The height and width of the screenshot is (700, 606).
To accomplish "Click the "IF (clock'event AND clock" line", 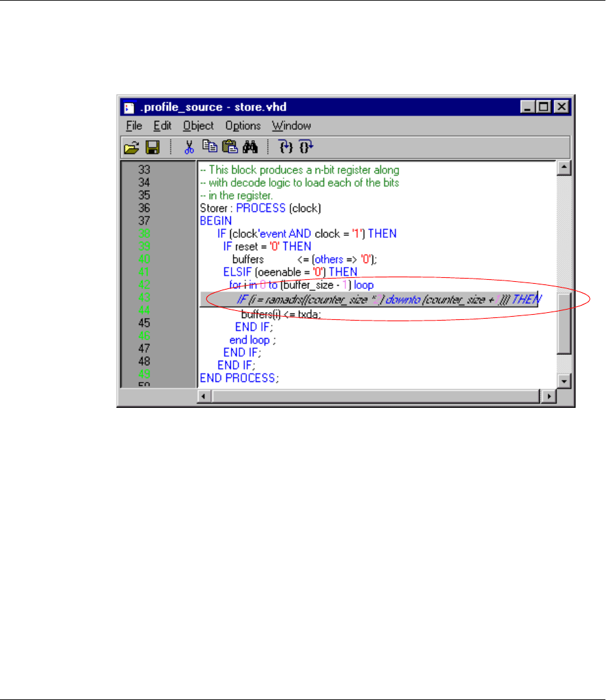I will pyautogui.click(x=307, y=234).
